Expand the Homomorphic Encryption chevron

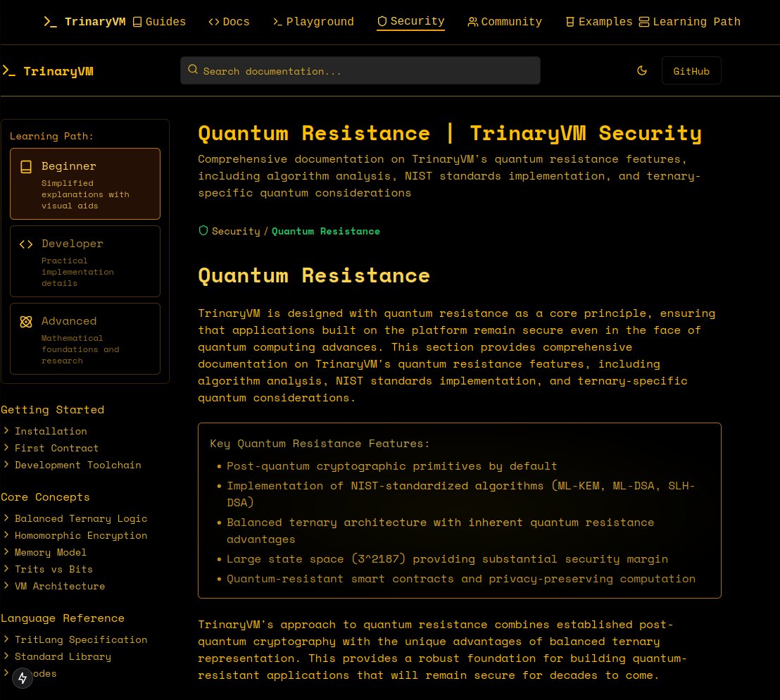[6, 535]
